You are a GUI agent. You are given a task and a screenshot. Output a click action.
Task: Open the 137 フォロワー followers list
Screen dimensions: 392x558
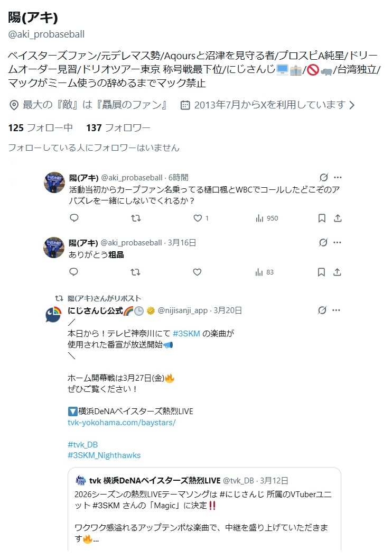click(118, 127)
